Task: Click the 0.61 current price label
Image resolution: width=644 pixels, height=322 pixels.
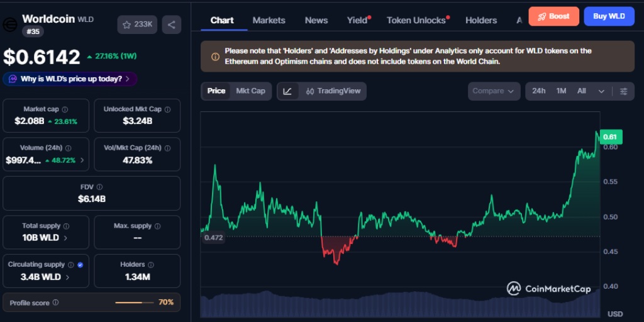Action: click(611, 136)
